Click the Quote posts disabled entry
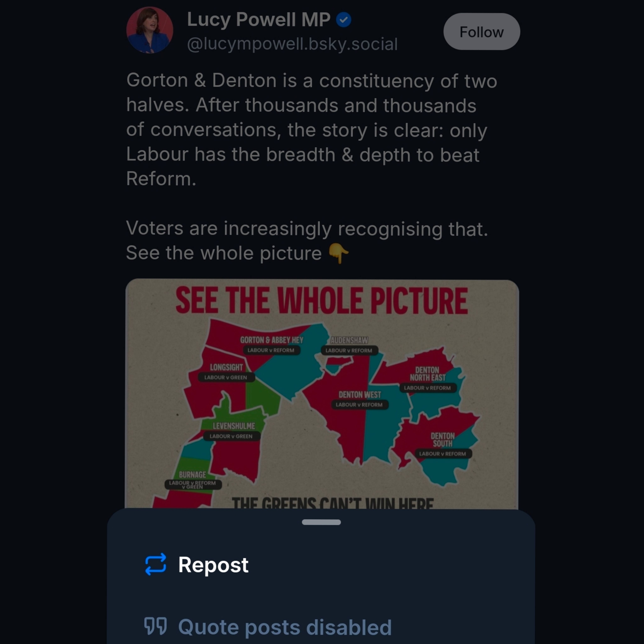644x644 pixels. coord(284,627)
